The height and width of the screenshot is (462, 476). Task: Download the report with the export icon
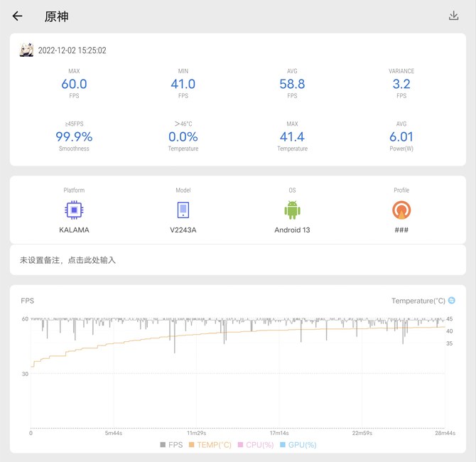tap(453, 16)
